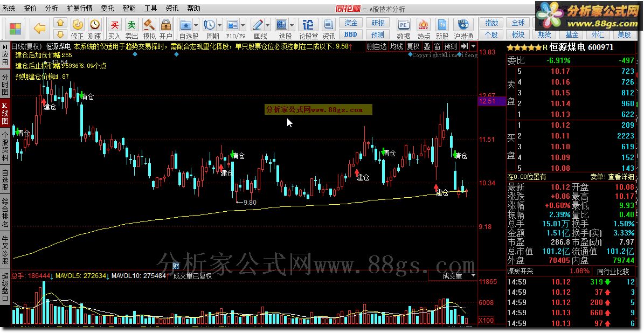Open the 分析 menu

point(52,8)
